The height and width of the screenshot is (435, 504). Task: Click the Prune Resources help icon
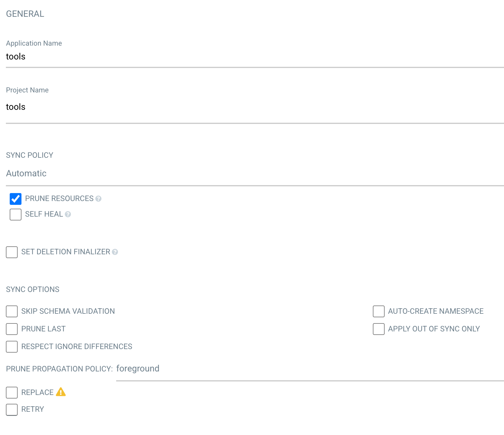click(99, 199)
